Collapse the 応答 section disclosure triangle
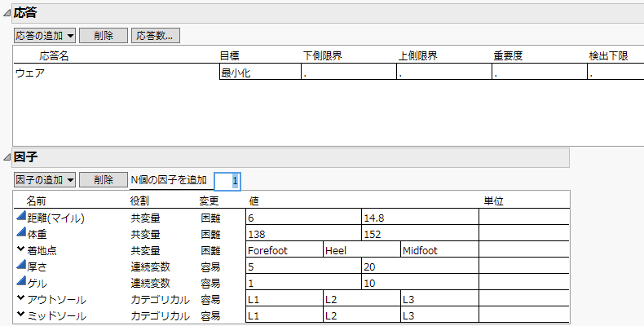The width and height of the screenshot is (644, 326). (x=7, y=13)
